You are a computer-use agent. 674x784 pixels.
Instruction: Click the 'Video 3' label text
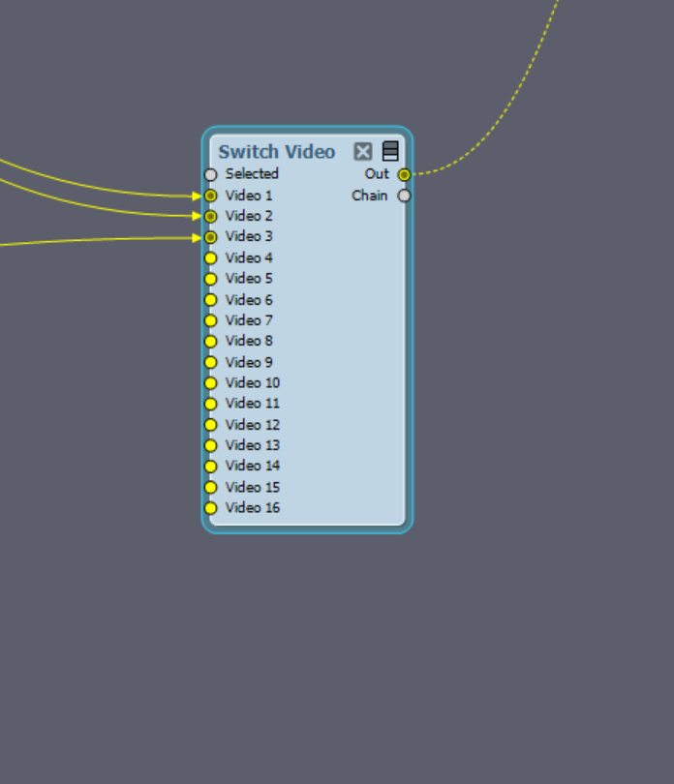coord(249,236)
